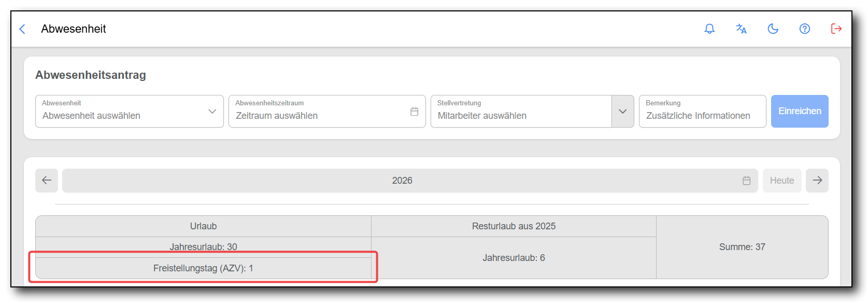Viewport: 868px width, 303px height.
Task: Go back using the header back arrow
Action: pos(22,29)
